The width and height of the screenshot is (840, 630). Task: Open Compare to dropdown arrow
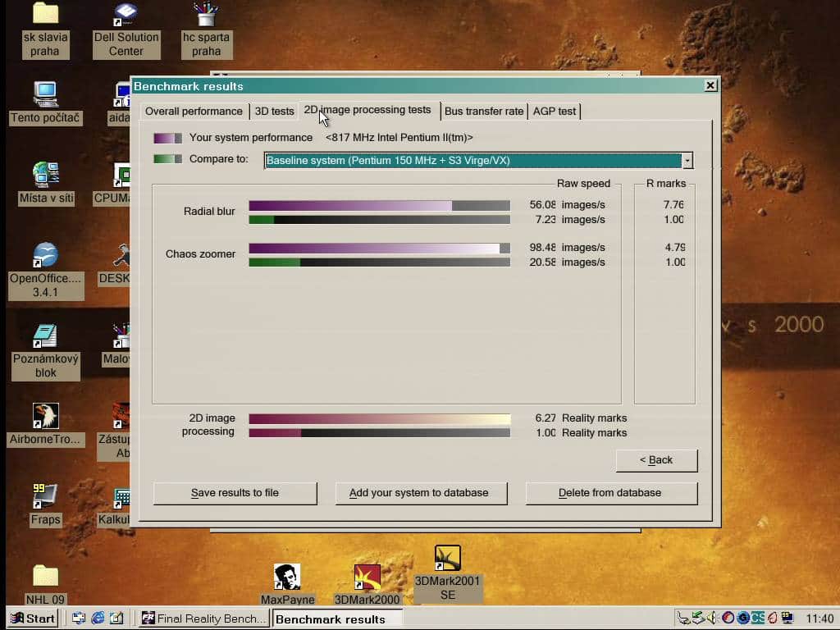pyautogui.click(x=687, y=160)
